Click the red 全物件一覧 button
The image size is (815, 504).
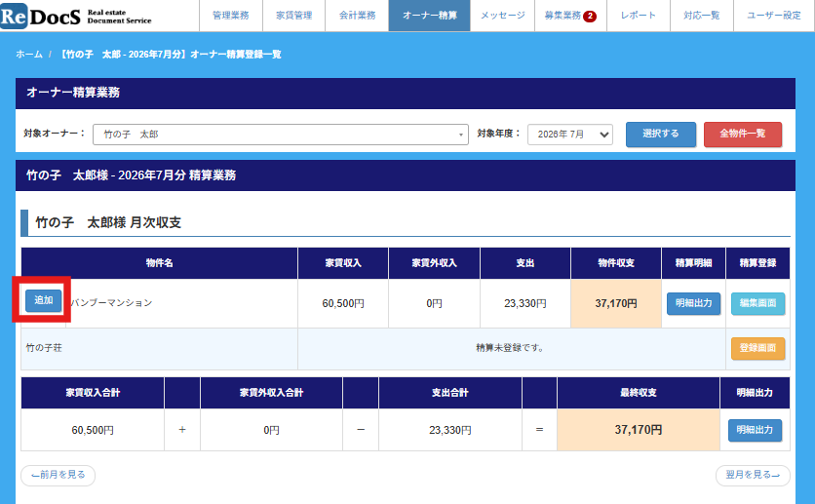pyautogui.click(x=743, y=135)
